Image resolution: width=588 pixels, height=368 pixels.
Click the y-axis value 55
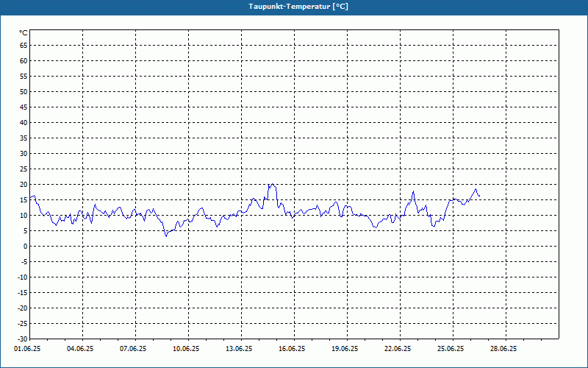point(24,77)
